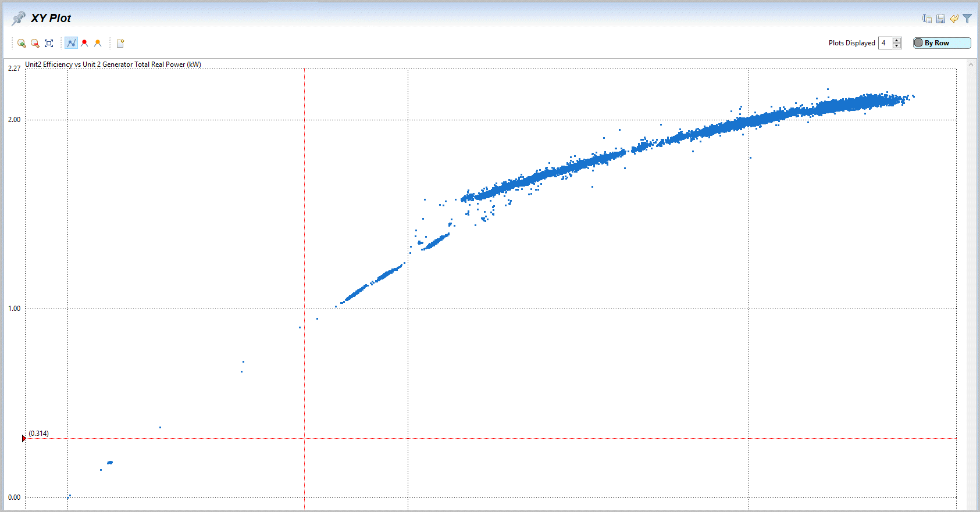Click the Unit2 Efficiency plot title
This screenshot has height=512, width=980.
point(113,65)
